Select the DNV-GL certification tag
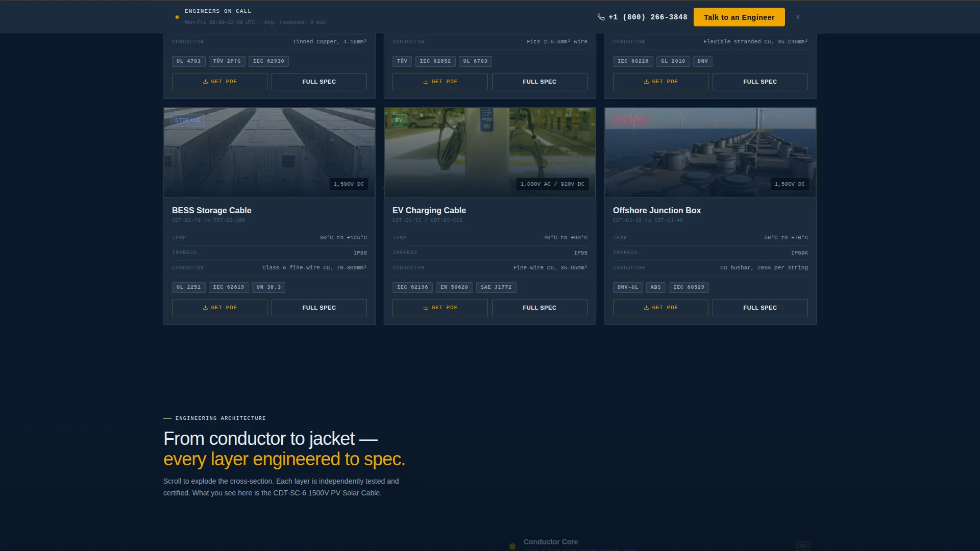Viewport: 980px width, 551px height. (x=628, y=287)
